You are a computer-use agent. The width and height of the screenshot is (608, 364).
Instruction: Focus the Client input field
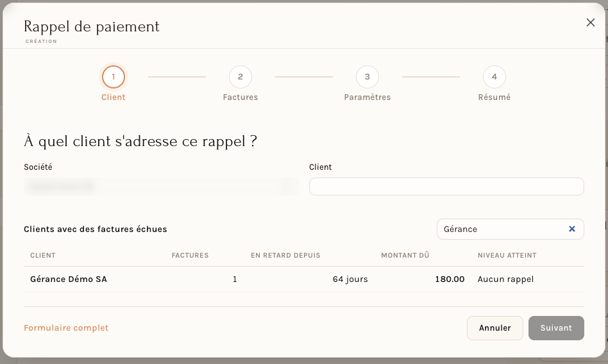click(x=446, y=186)
